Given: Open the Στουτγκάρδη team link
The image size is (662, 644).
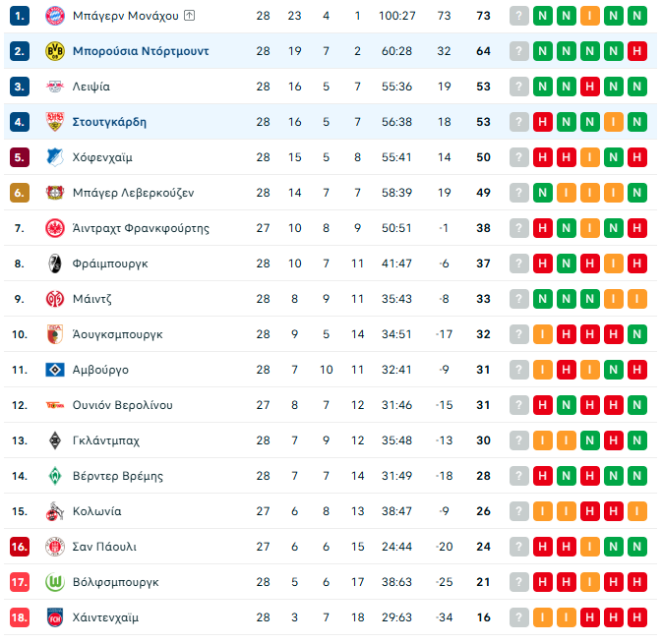Looking at the screenshot, I should point(109,122).
